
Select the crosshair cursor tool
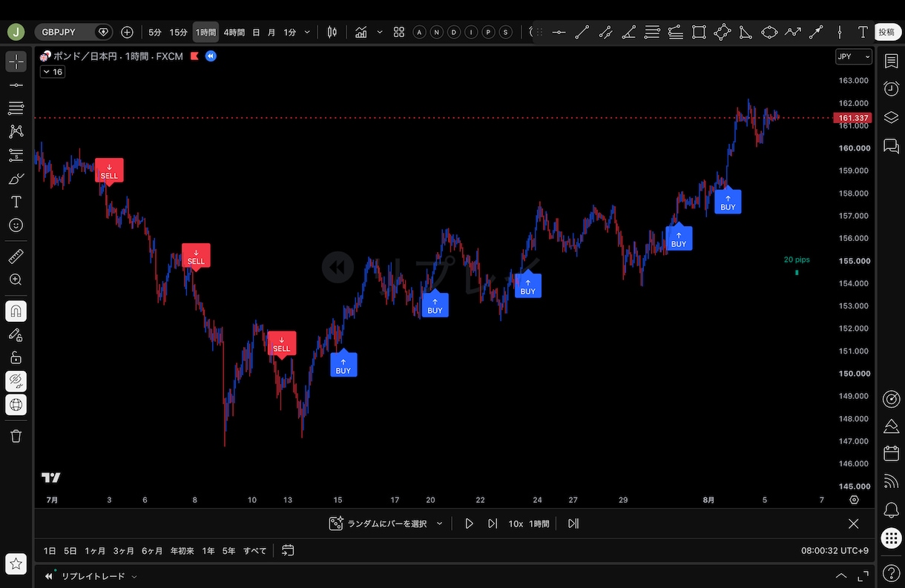[16, 62]
